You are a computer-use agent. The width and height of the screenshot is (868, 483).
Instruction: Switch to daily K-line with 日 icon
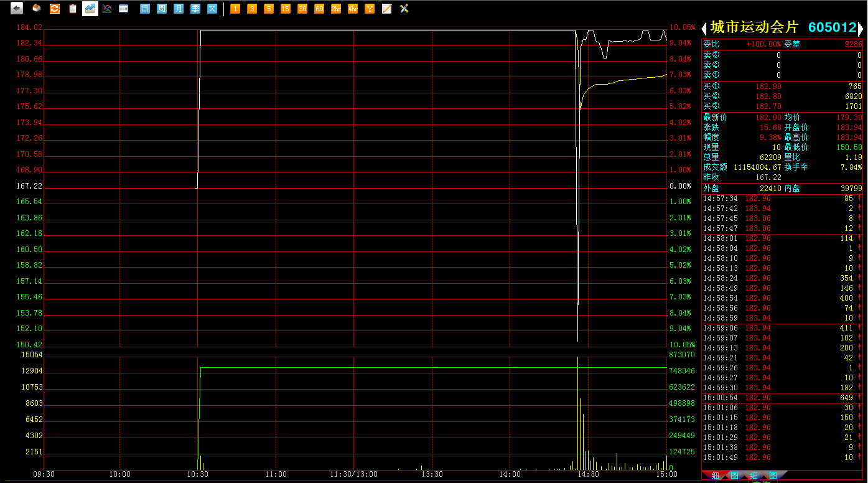coord(145,9)
